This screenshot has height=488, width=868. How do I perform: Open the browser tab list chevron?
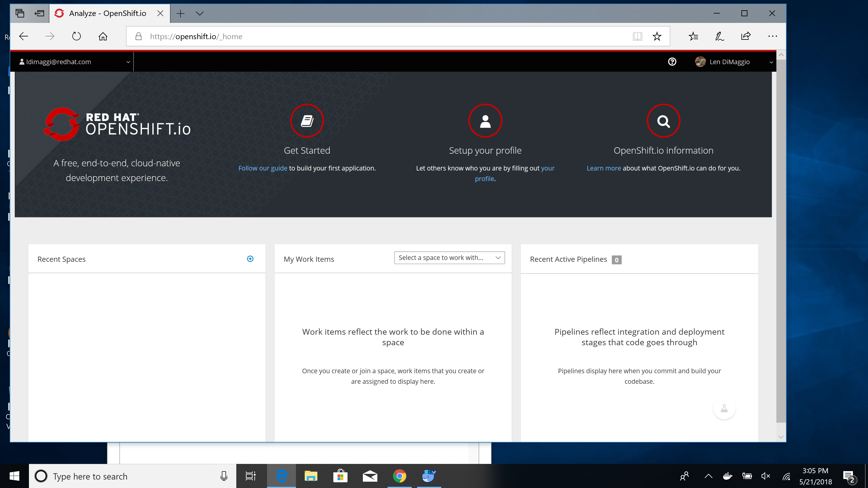(200, 14)
